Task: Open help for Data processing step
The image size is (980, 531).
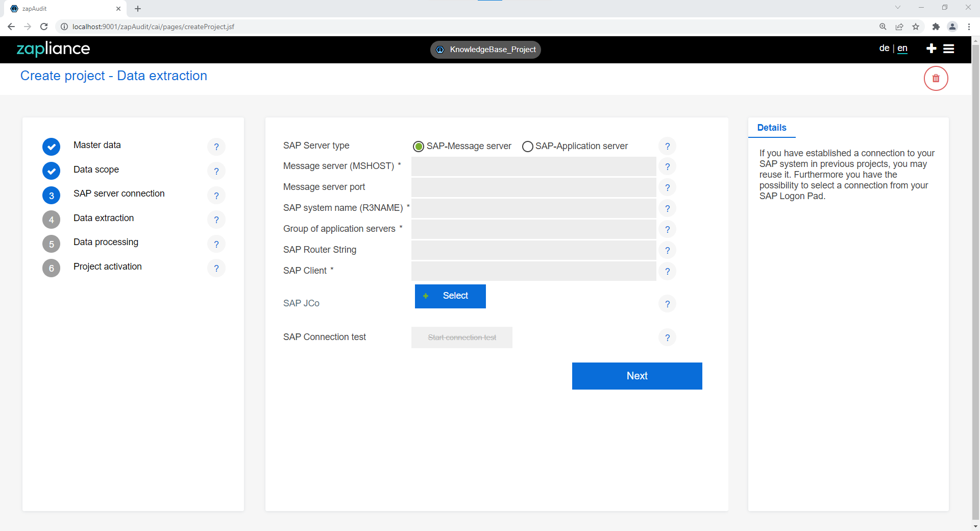Action: (216, 244)
